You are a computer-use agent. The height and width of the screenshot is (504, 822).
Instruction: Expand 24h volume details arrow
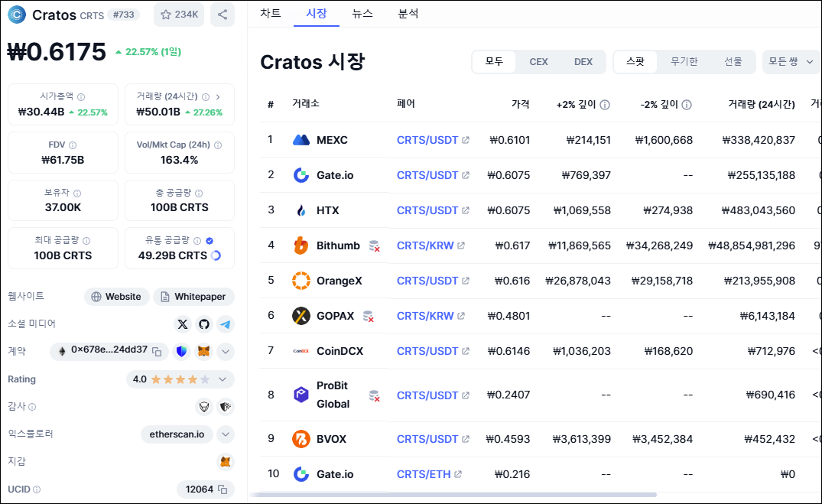point(218,97)
